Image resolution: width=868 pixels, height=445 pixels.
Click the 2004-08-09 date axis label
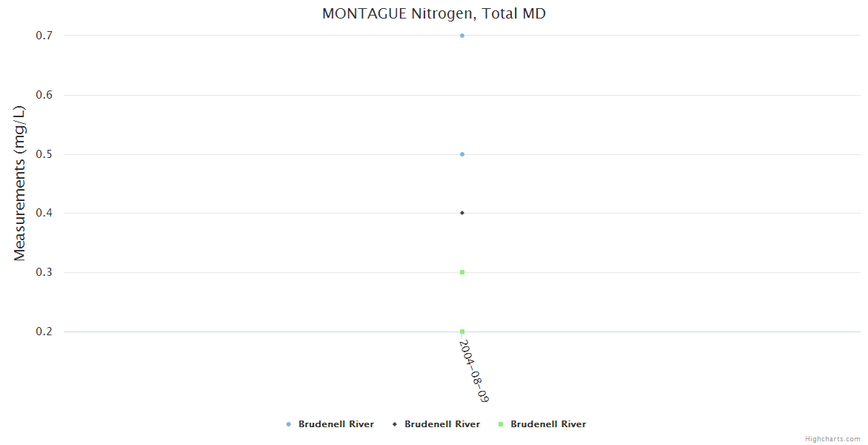tap(473, 371)
